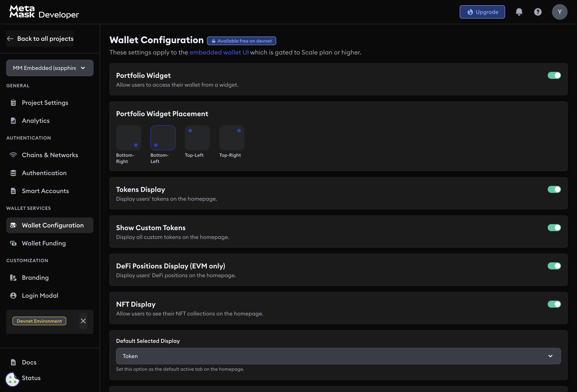Navigate to Authentication settings

pos(50,173)
